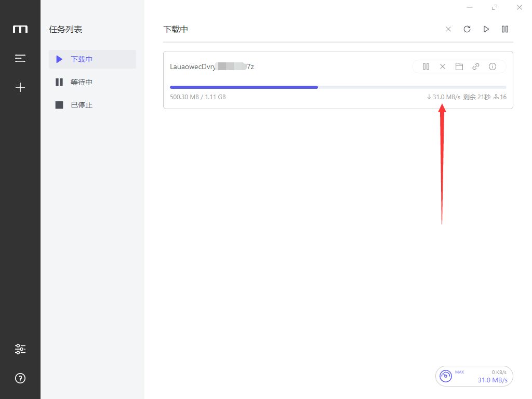This screenshot has width=532, height=399.
Task: View task details via info icon
Action: point(493,66)
